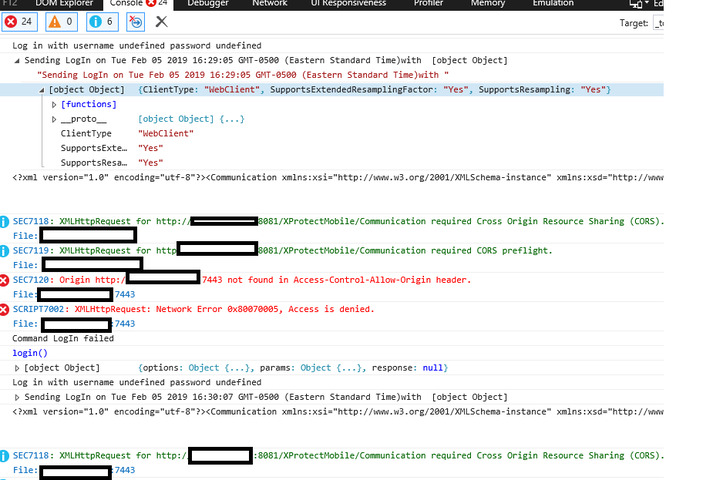This screenshot has height=480, width=713.
Task: Click the red error icon beside SEC7120
Action: point(5,280)
